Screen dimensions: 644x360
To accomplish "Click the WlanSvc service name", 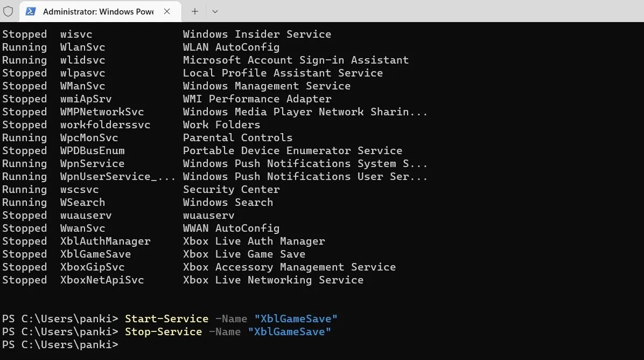I will 82,47.
